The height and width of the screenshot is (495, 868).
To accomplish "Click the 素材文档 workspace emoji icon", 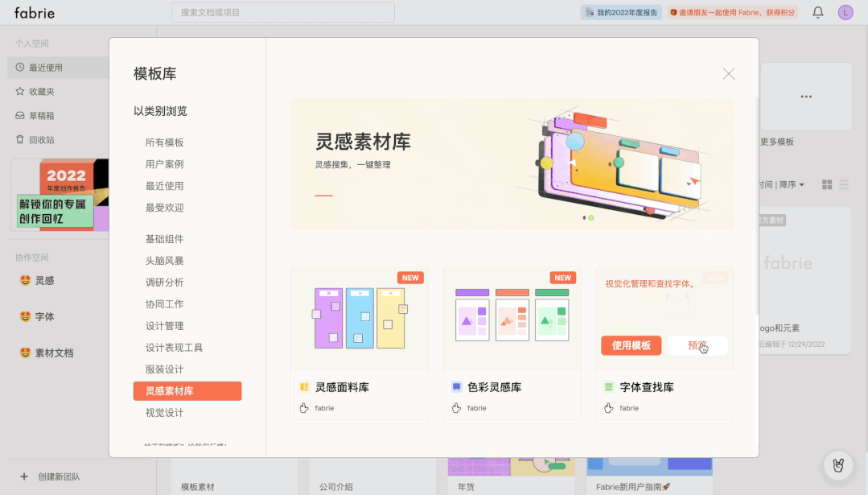I will pyautogui.click(x=25, y=353).
